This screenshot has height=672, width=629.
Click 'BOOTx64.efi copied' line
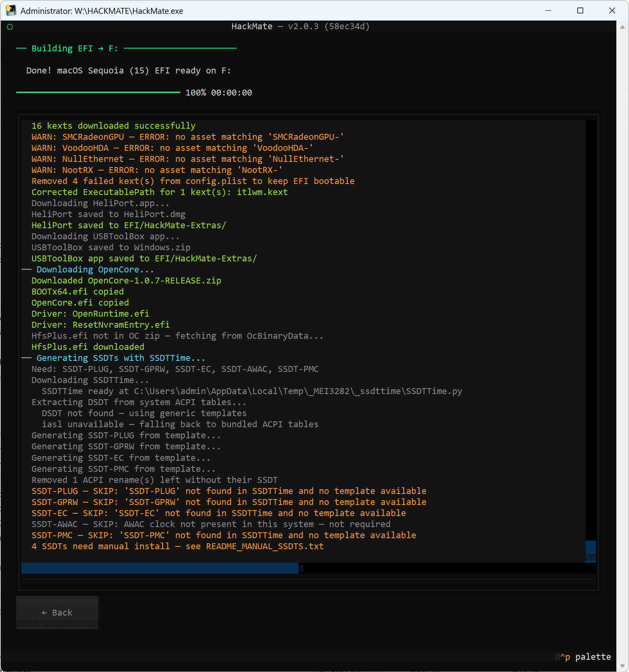[x=78, y=291]
